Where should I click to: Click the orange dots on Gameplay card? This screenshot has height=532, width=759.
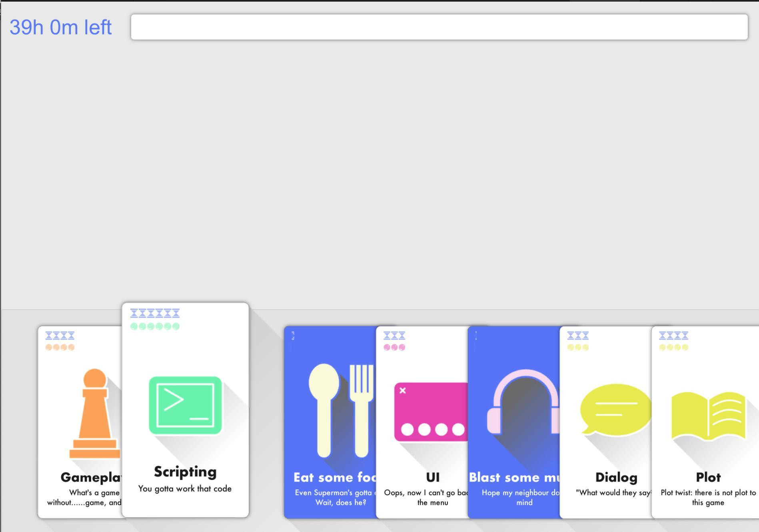(x=60, y=347)
